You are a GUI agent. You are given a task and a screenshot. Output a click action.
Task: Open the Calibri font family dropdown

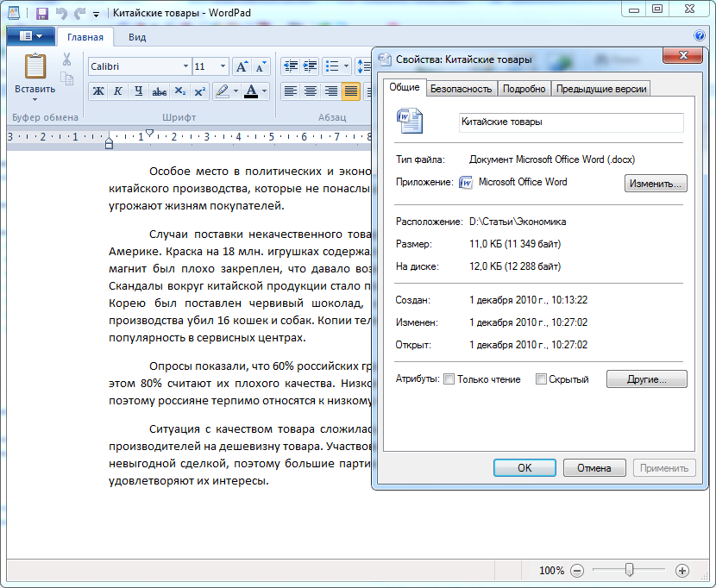(185, 66)
